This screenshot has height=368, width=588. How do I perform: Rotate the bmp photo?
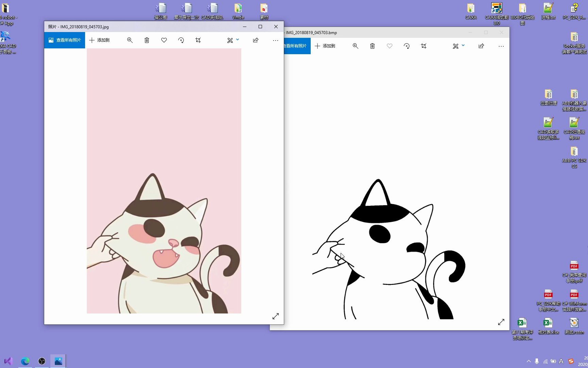point(407,46)
